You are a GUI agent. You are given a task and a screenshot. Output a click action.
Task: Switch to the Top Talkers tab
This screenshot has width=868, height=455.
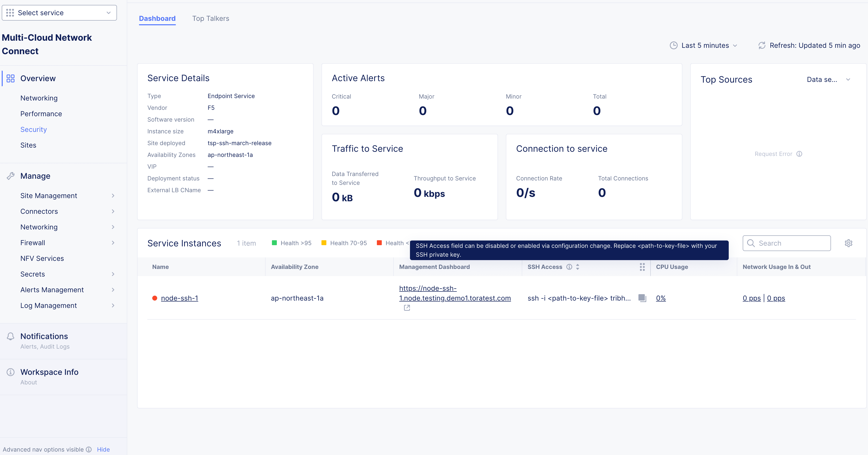coord(211,19)
